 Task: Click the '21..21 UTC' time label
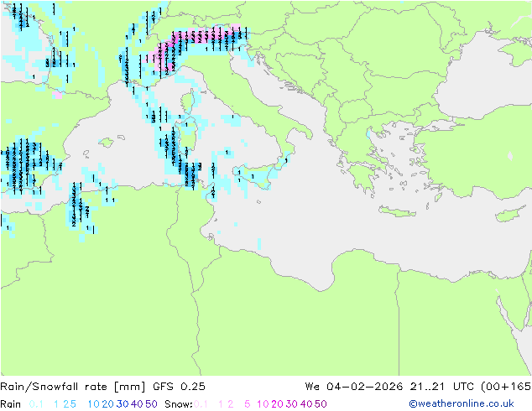coord(443,387)
